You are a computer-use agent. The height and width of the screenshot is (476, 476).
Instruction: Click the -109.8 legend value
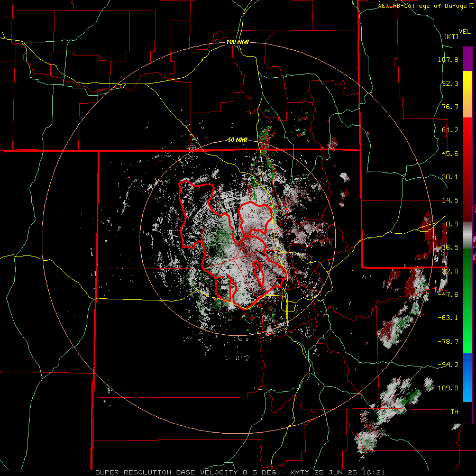446,388
